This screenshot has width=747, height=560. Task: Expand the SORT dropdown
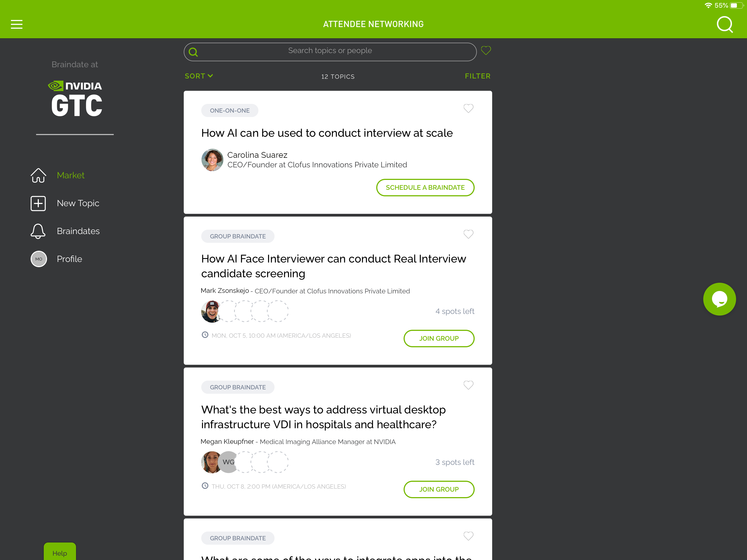199,76
